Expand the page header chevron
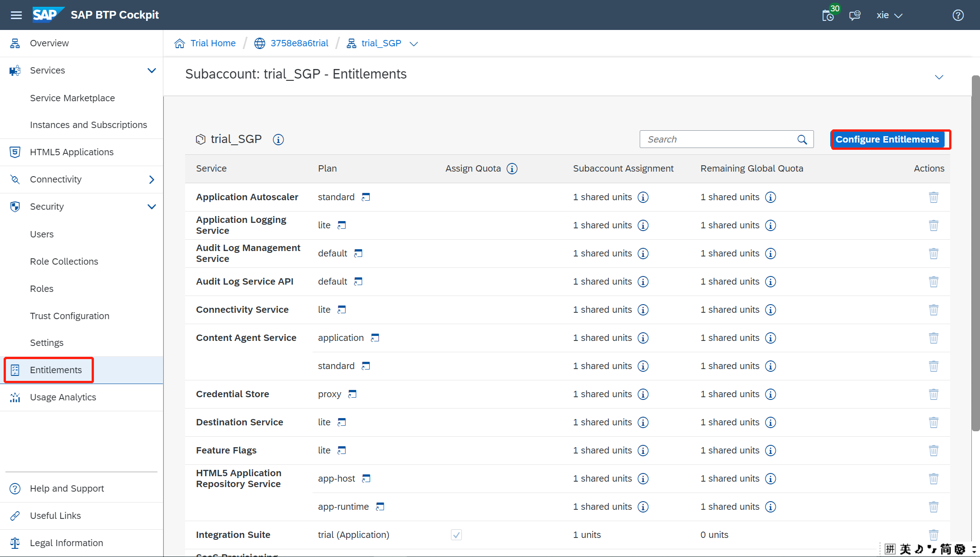Screen dimensions: 980x557 pos(939,77)
